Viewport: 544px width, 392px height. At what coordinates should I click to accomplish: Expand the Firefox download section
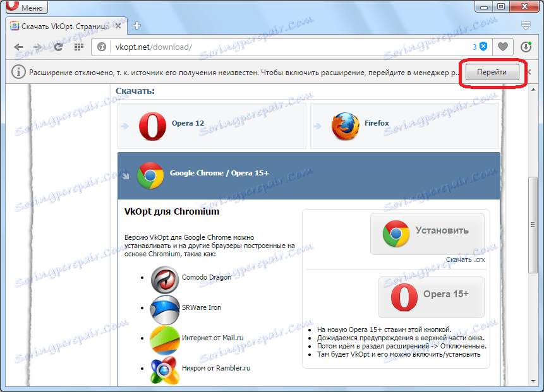[x=404, y=126]
